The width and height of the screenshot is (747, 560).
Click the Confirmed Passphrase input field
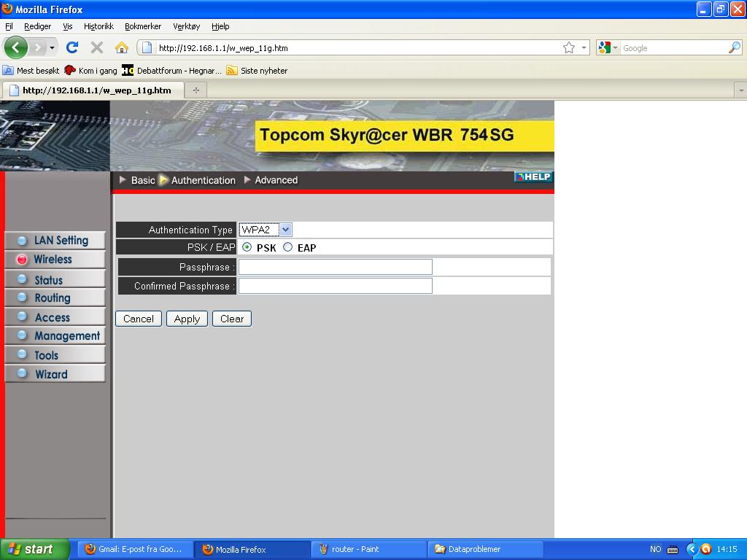coord(336,286)
